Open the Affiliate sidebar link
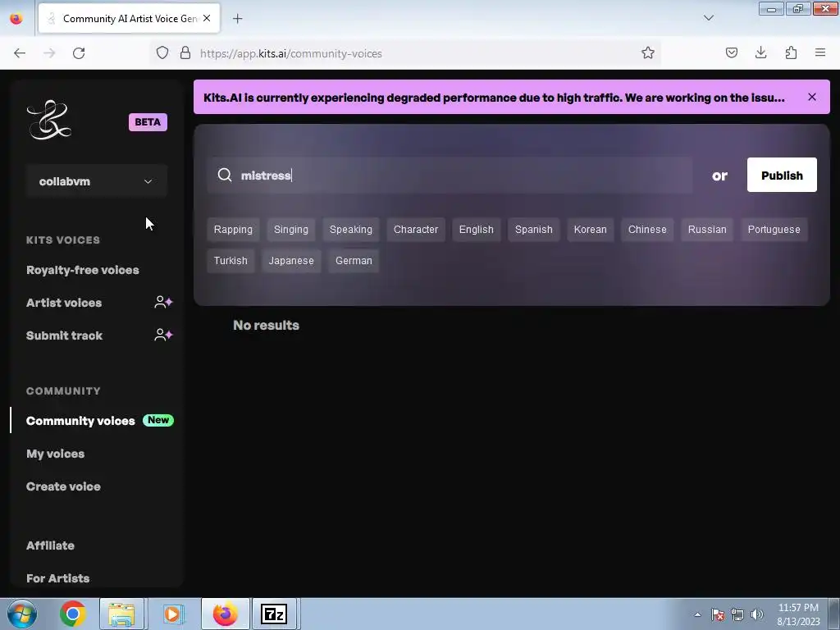 [50, 546]
